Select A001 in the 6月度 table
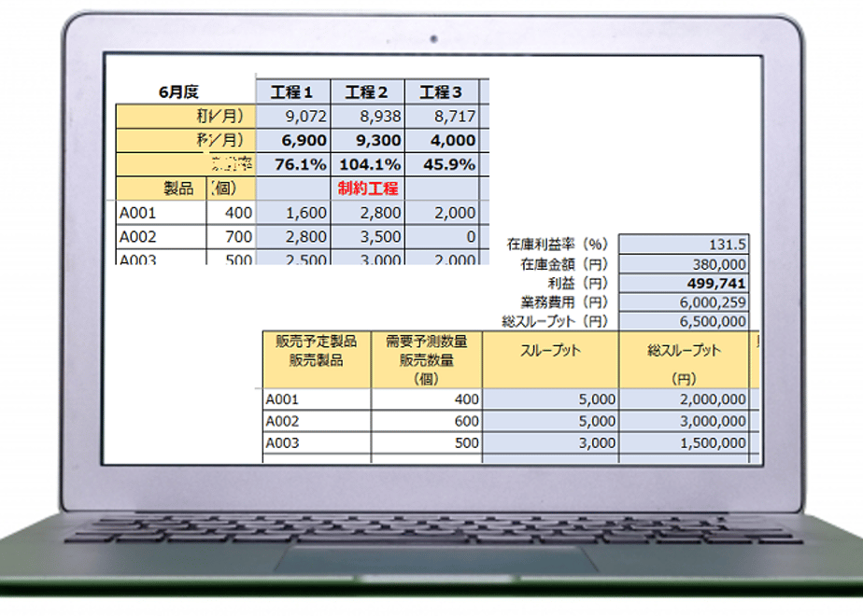The image size is (863, 616). coord(162,213)
